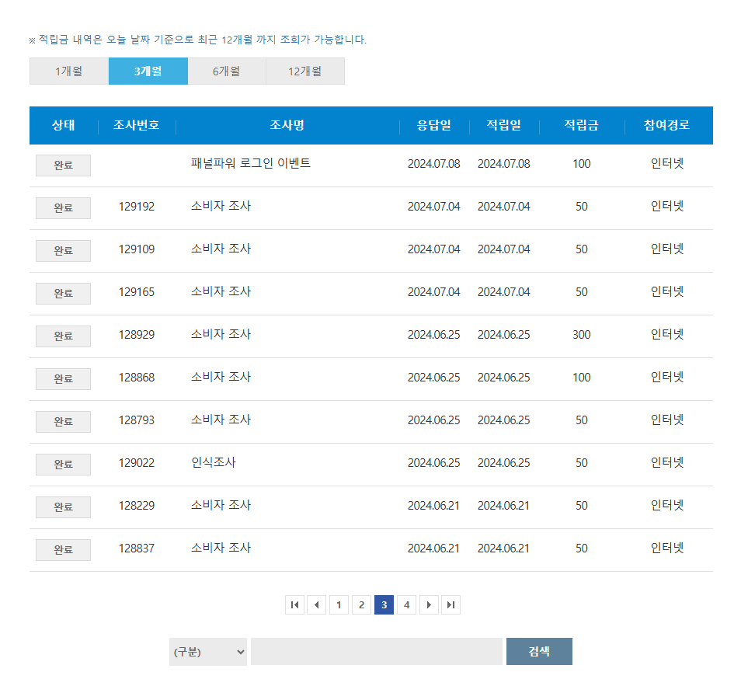Open page 2 of results
Viewport: 741px width, 700px height.
click(361, 604)
